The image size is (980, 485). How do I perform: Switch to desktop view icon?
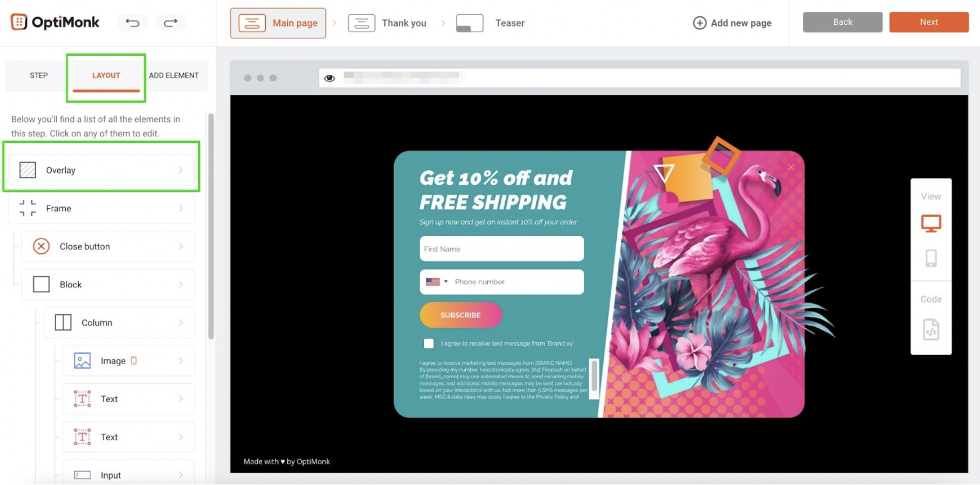(x=931, y=223)
